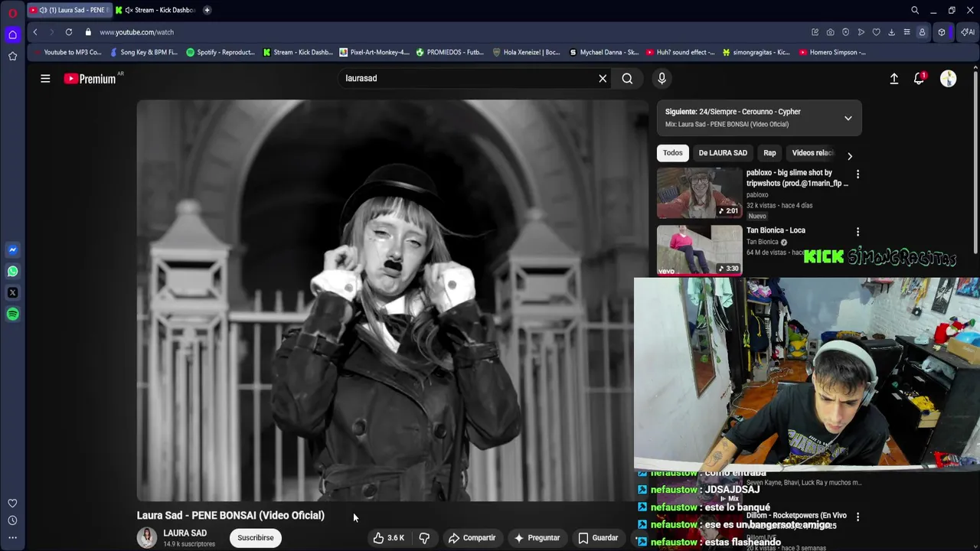The image size is (980, 551).
Task: Dislike the video with thumbs down
Action: pyautogui.click(x=424, y=538)
